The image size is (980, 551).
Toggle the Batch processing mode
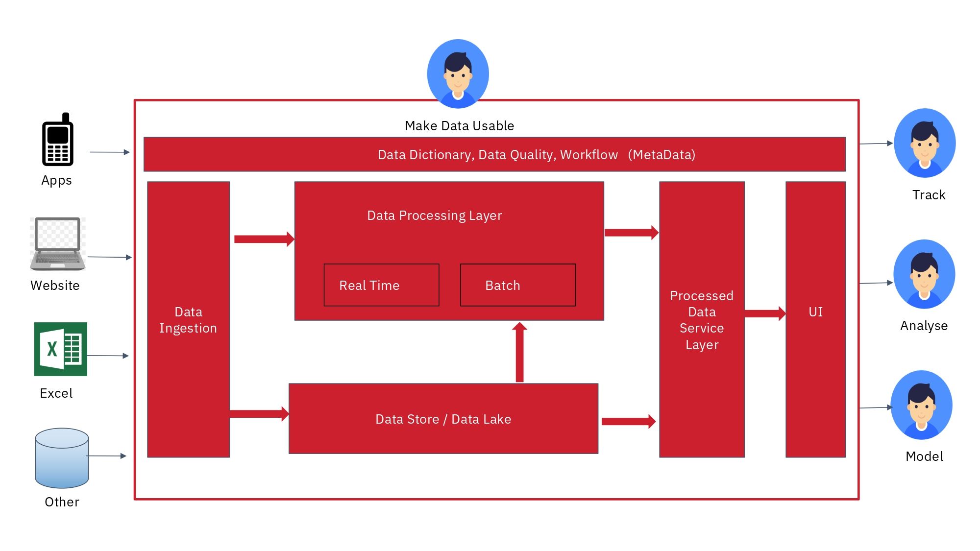pyautogui.click(x=517, y=285)
